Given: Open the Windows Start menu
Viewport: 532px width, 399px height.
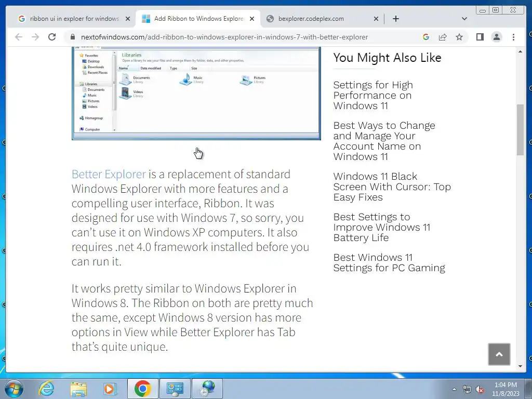Looking at the screenshot, I should [x=14, y=389].
